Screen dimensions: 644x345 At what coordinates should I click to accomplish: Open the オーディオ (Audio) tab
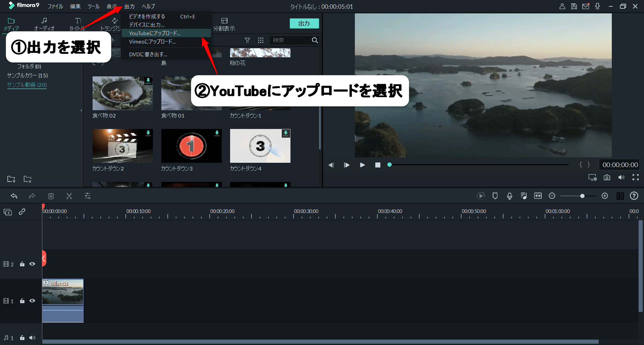point(44,24)
